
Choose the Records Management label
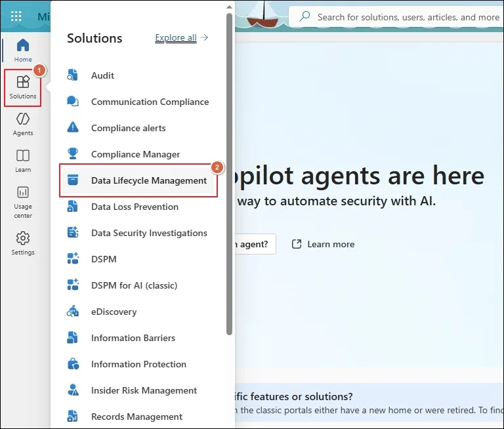(x=136, y=417)
